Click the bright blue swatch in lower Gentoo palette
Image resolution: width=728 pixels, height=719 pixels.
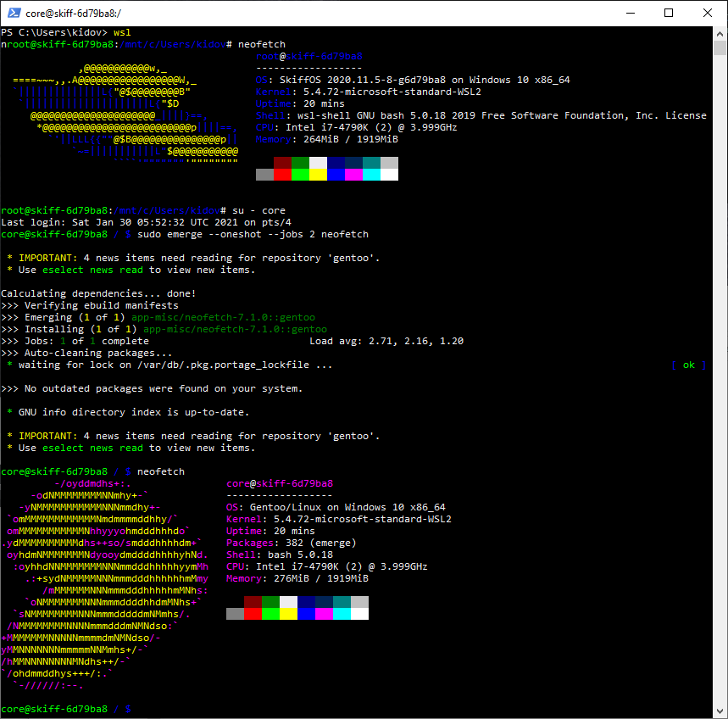(307, 614)
